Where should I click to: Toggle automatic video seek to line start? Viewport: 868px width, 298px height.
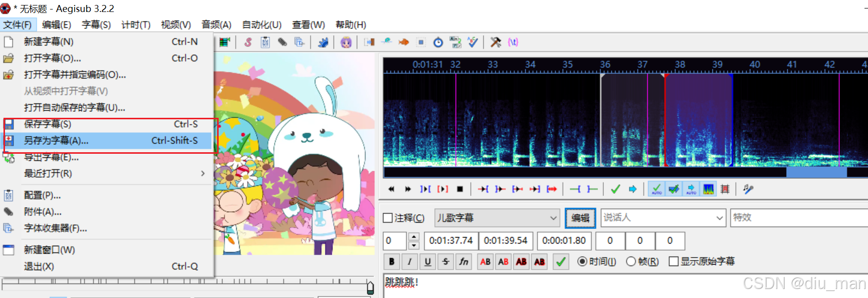(725, 189)
